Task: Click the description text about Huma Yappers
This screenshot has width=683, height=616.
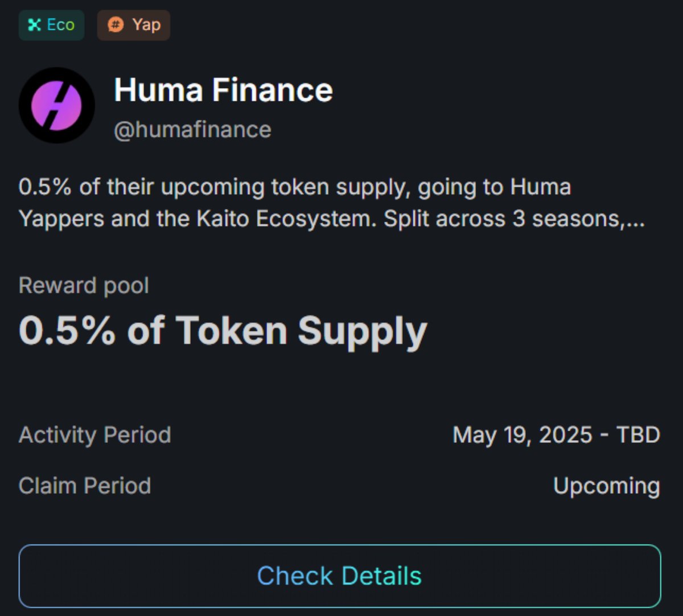Action: (x=332, y=203)
